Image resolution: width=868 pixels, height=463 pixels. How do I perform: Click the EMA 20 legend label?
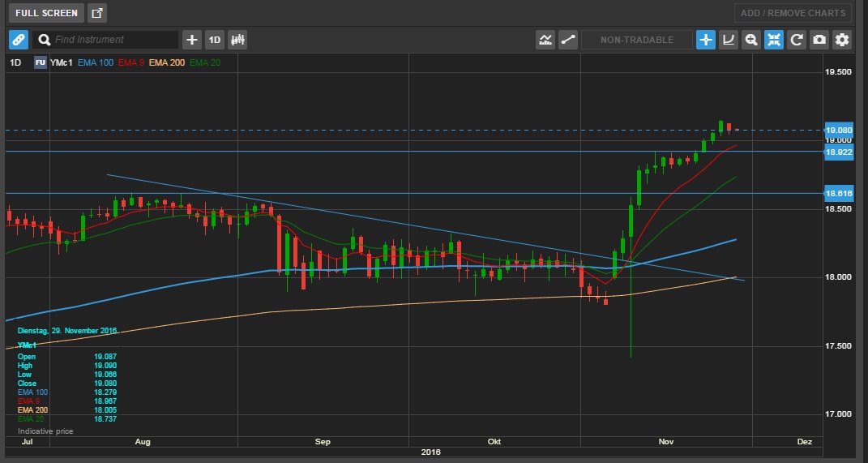click(x=205, y=62)
